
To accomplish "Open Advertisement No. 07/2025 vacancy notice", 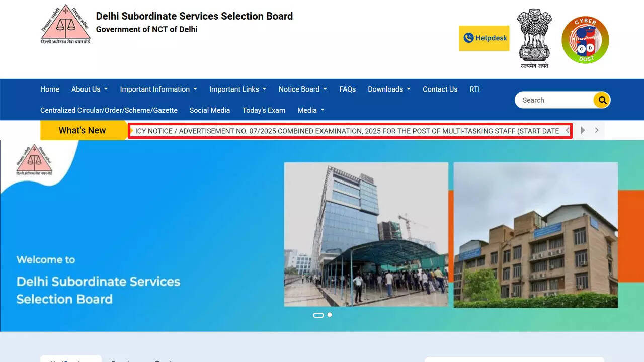I will (347, 131).
